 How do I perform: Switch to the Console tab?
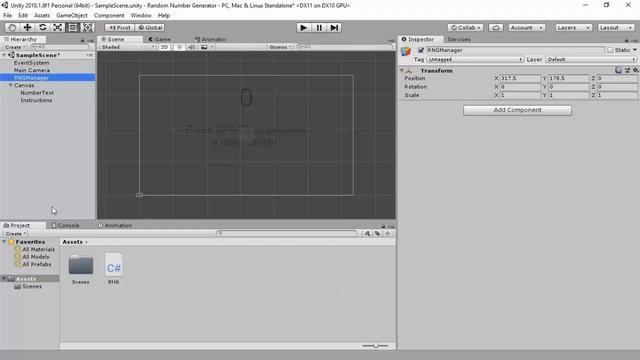click(x=65, y=225)
